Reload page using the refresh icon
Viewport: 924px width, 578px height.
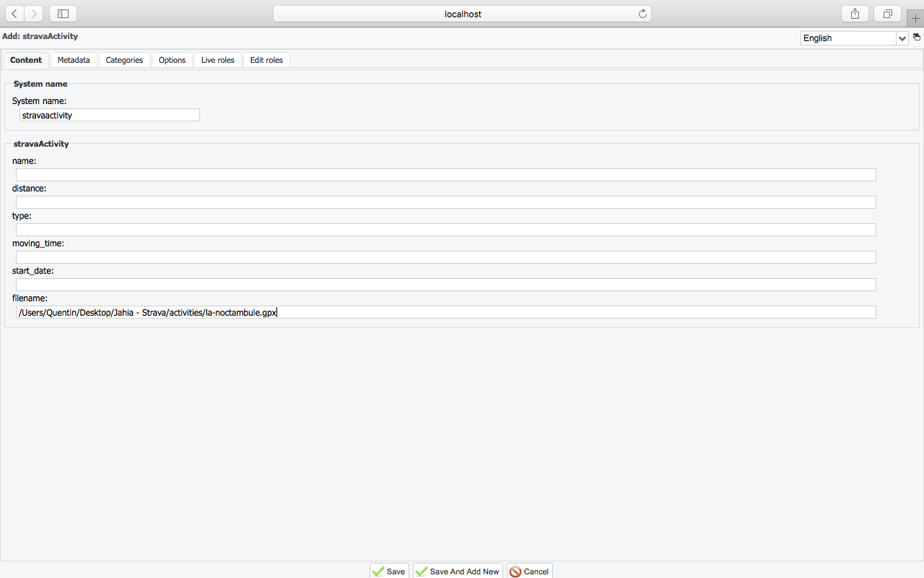click(x=642, y=14)
